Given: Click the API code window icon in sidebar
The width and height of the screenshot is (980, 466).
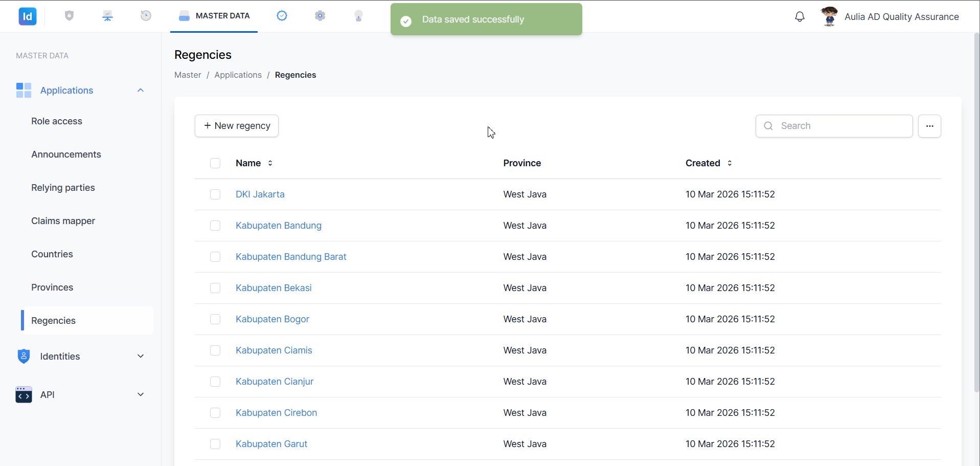Looking at the screenshot, I should click(x=24, y=394).
